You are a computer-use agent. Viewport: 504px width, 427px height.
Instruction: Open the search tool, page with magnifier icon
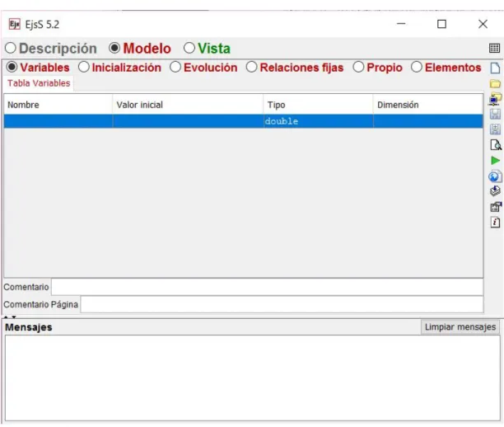click(x=495, y=145)
